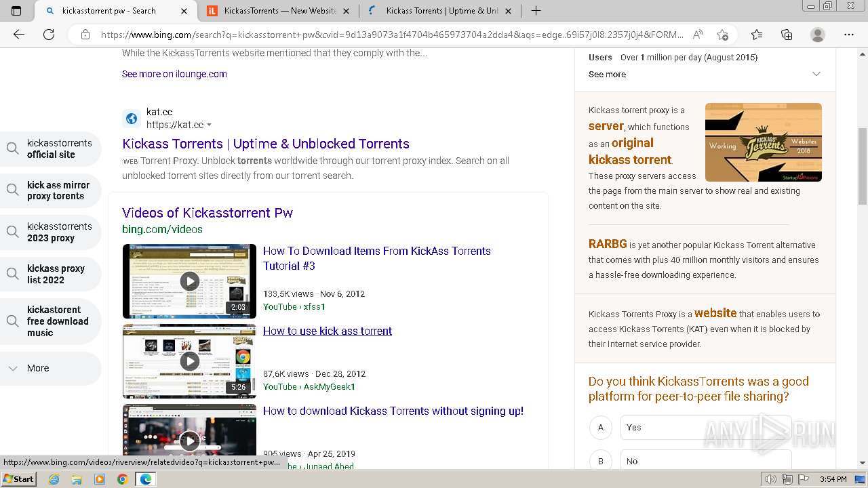Image resolution: width=868 pixels, height=488 pixels.
Task: Expand More related searches
Action: click(x=51, y=368)
